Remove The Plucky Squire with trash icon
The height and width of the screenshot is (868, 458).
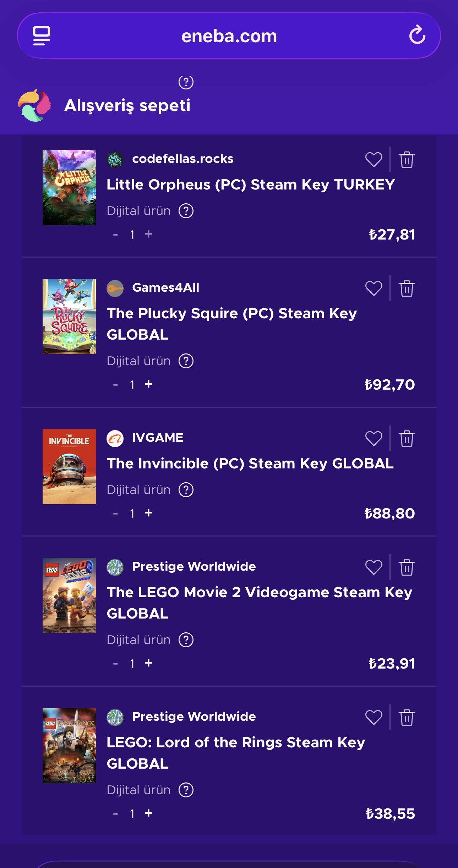407,288
